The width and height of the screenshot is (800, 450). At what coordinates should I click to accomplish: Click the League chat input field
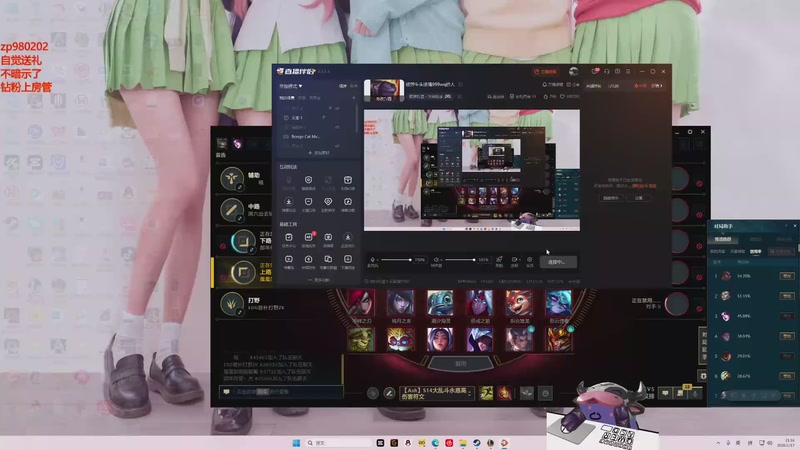pos(287,392)
